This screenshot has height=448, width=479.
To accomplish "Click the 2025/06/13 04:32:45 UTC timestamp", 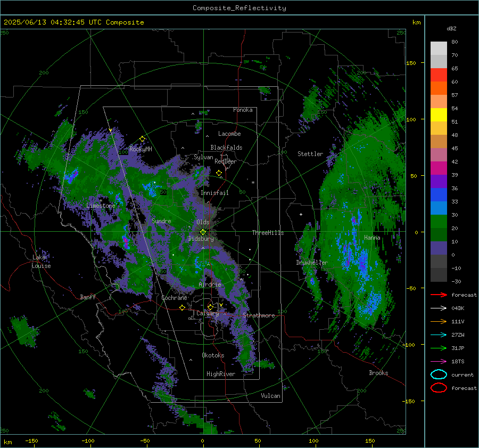I will point(53,22).
